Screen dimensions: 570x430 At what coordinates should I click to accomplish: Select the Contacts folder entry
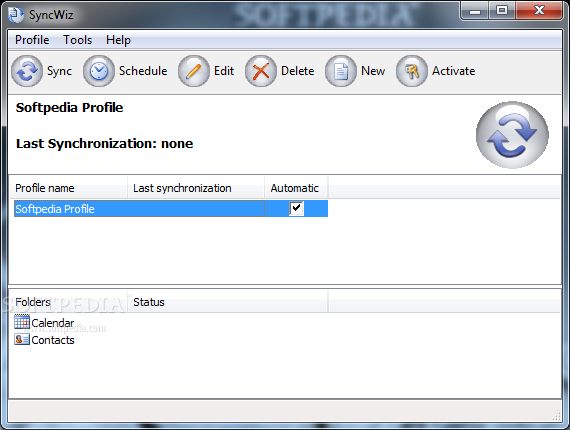tap(44, 340)
